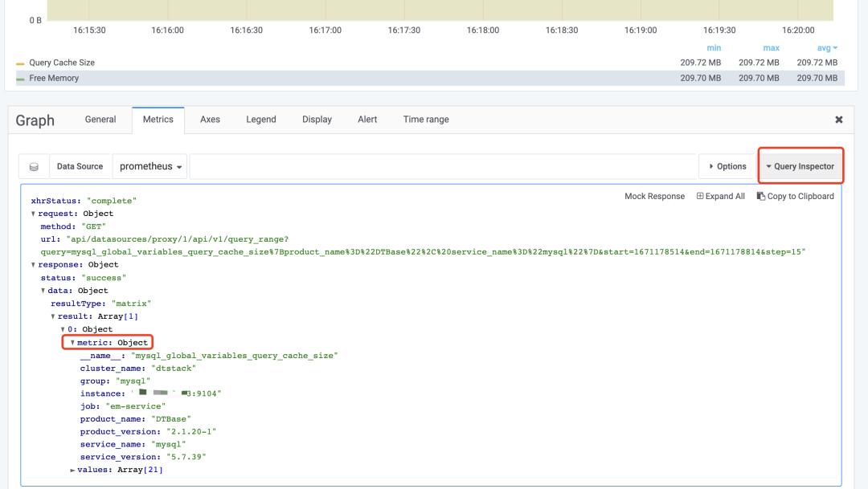Image resolution: width=868 pixels, height=489 pixels.
Task: Collapse the result: Array[1] node
Action: click(53, 316)
